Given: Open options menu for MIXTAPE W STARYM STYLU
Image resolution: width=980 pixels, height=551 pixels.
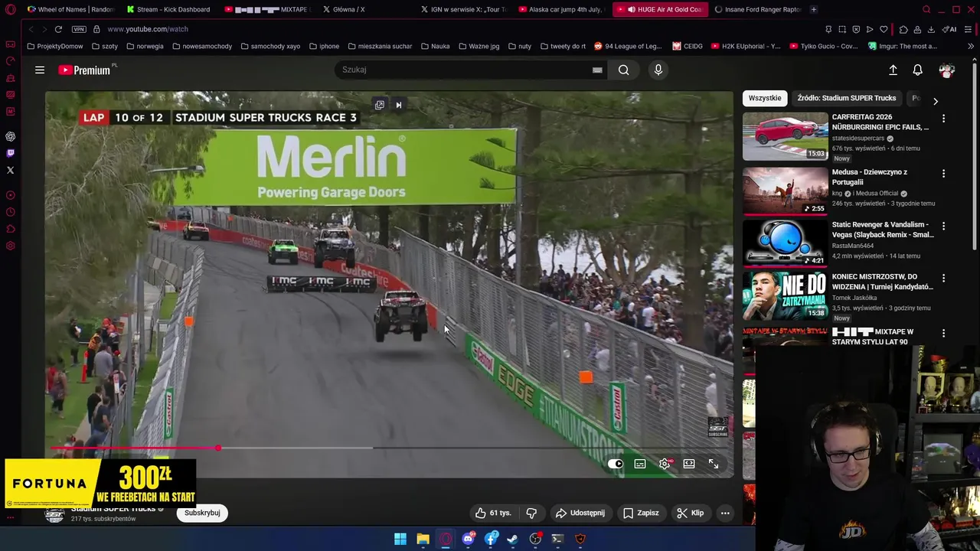Looking at the screenshot, I should (x=943, y=334).
